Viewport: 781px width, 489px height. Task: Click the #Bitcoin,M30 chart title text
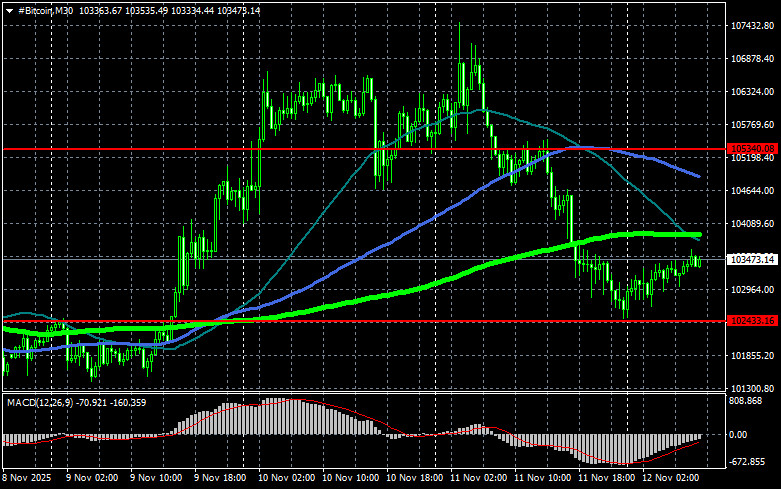click(x=45, y=10)
